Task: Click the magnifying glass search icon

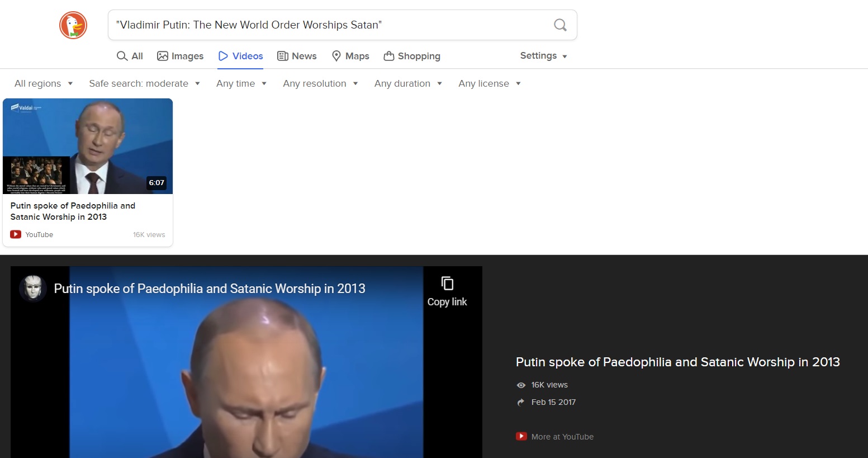Action: pyautogui.click(x=560, y=25)
